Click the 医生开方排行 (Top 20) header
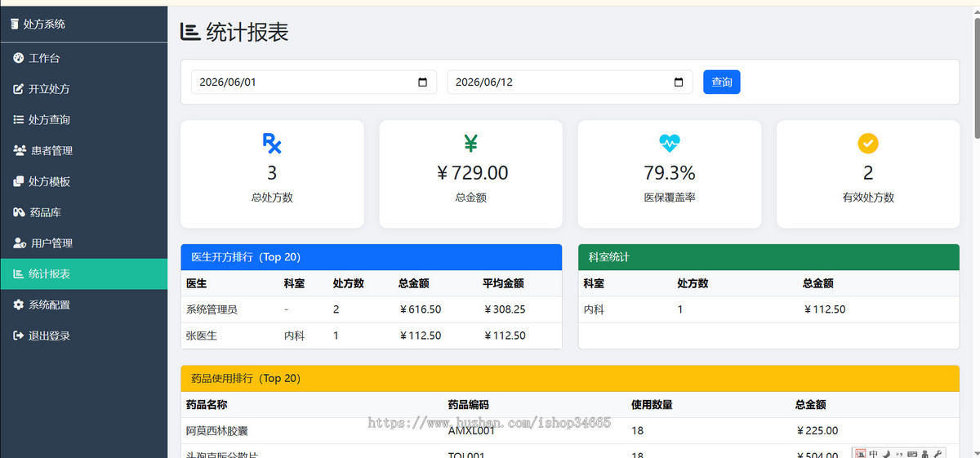Viewport: 980px width, 458px height. [371, 257]
